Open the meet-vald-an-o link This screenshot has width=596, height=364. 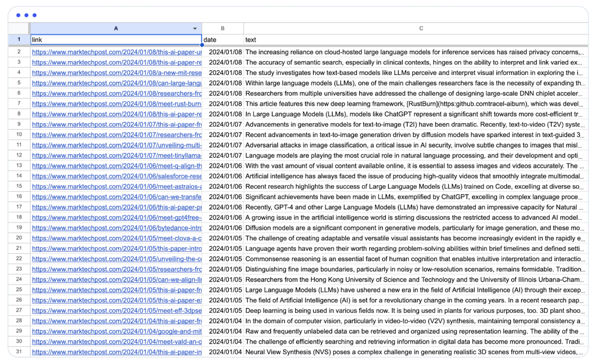point(117,342)
